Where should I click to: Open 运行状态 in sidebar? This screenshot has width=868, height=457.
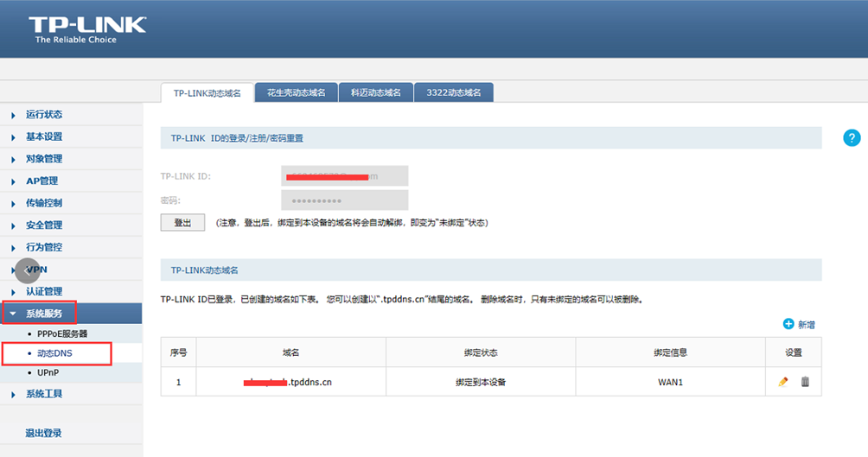pos(44,115)
